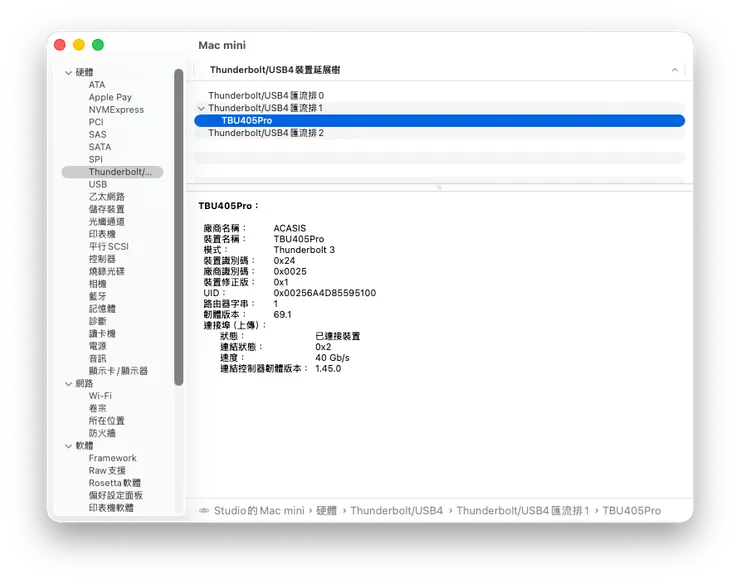
Task: Open USB in the sidebar
Action: (98, 184)
